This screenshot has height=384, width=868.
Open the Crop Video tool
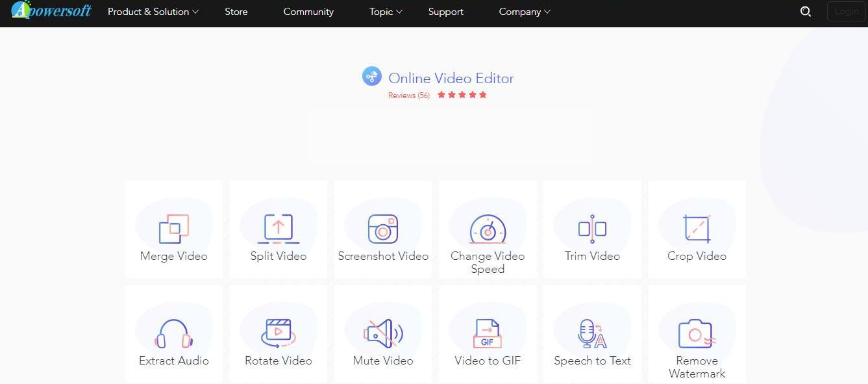click(697, 229)
